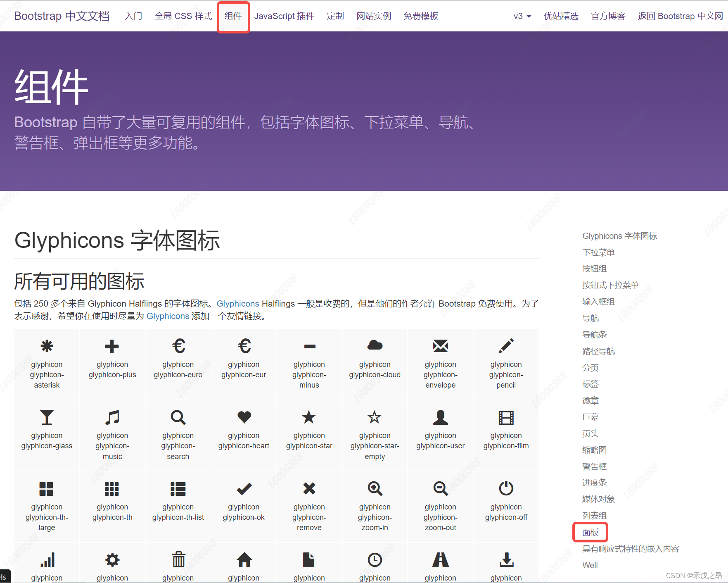Click the home house glyphicon
Viewport: 728px width, 583px height.
coord(244,560)
